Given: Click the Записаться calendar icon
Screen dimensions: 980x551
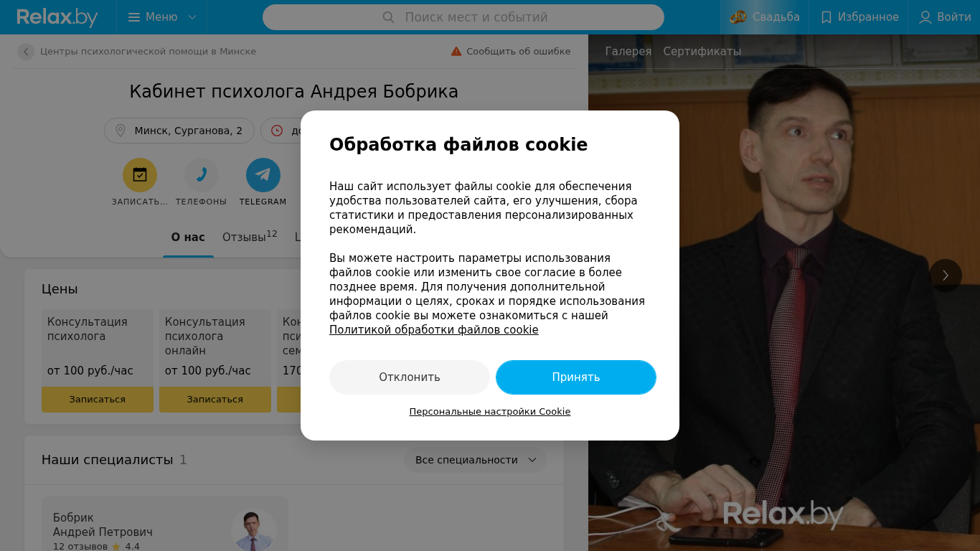Looking at the screenshot, I should click(140, 175).
